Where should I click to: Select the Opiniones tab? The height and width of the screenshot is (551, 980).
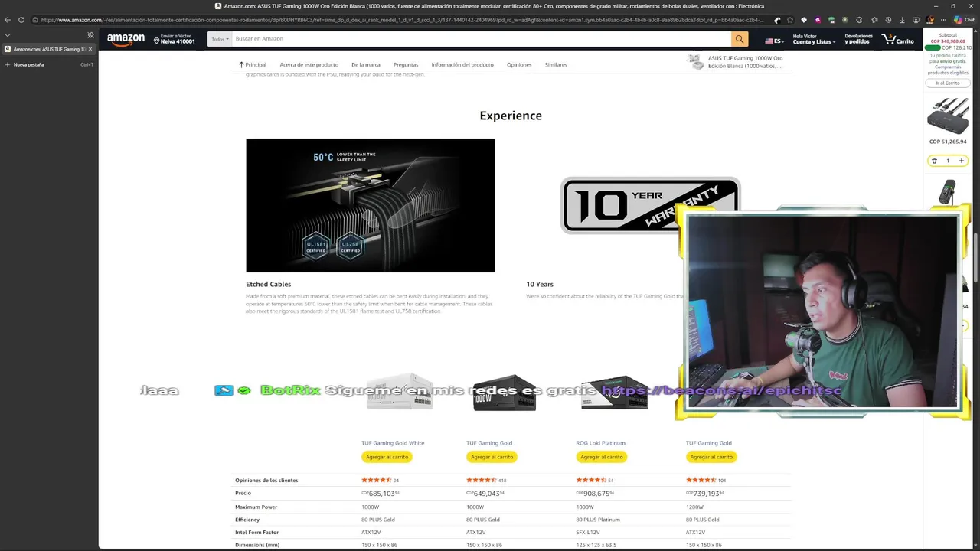click(x=519, y=64)
